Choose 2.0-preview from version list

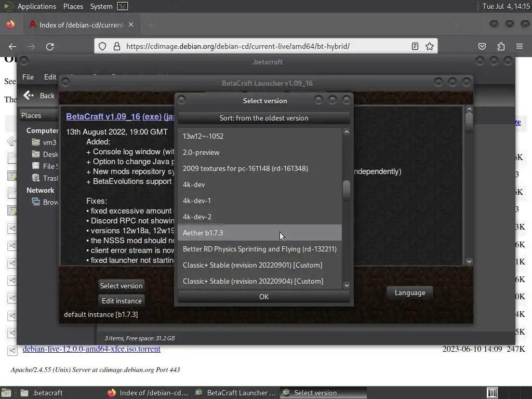click(x=260, y=152)
